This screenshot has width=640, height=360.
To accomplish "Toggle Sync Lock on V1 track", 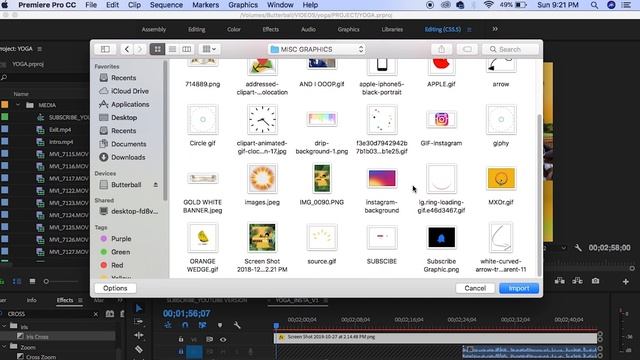I will [209, 339].
